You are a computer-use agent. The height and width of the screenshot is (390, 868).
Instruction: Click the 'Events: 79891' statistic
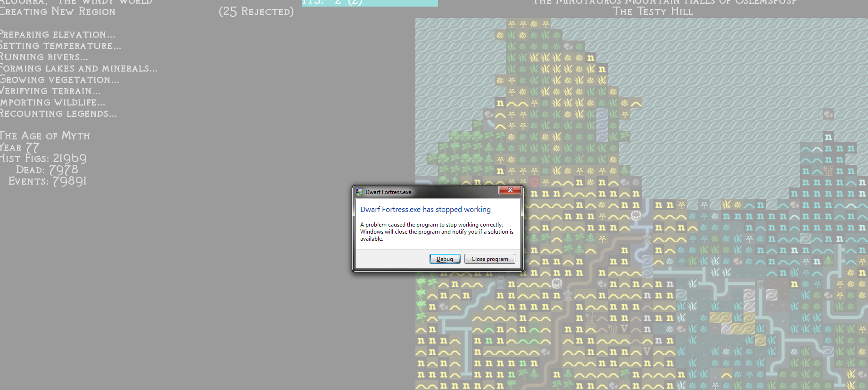point(48,181)
